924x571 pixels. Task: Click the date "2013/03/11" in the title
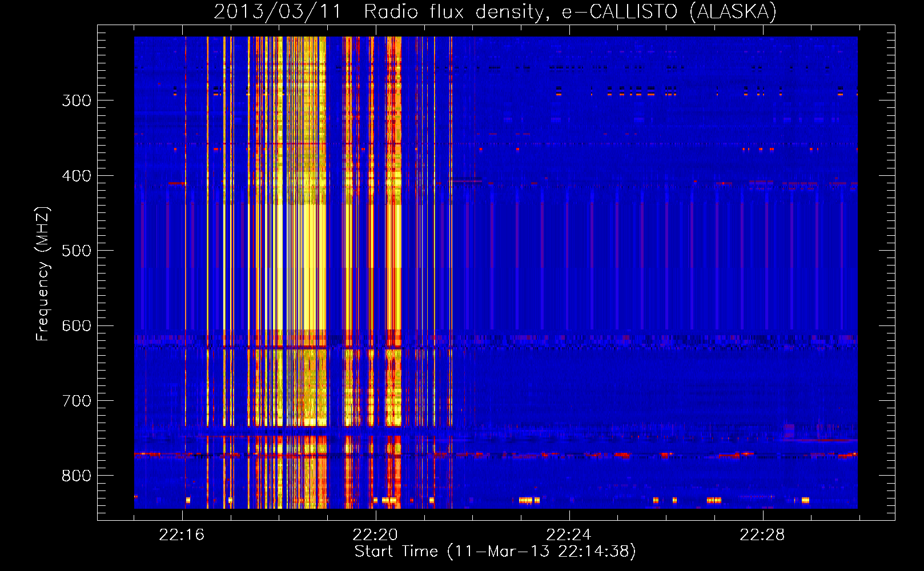[x=277, y=12]
